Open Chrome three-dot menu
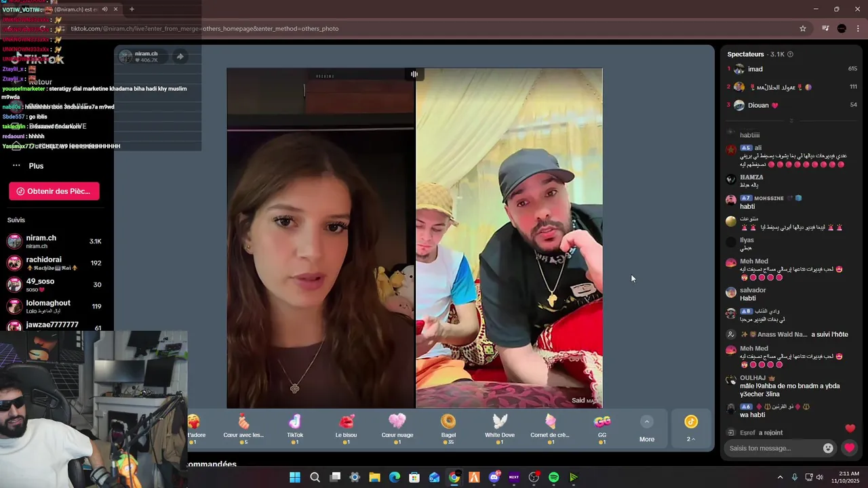 pyautogui.click(x=859, y=28)
